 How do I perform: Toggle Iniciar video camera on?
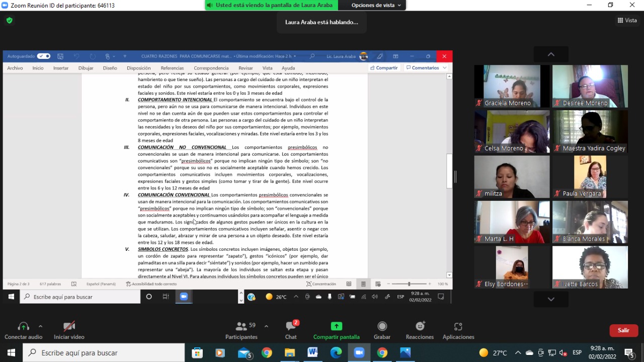tap(69, 330)
